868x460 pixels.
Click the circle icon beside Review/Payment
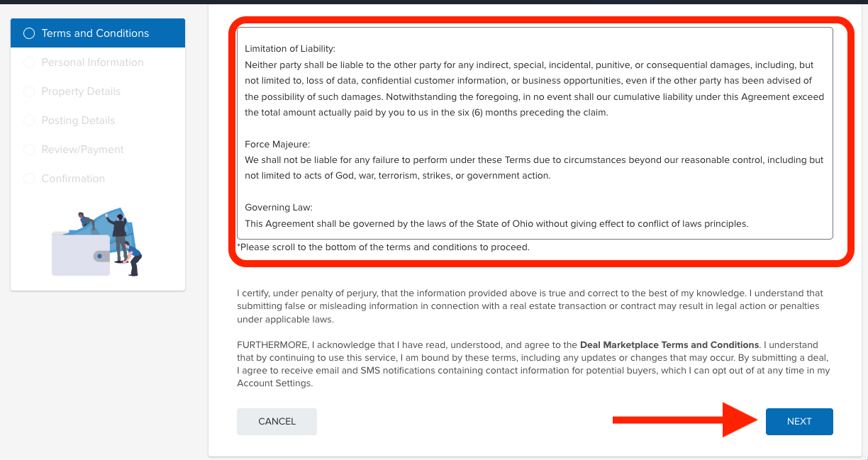pyautogui.click(x=29, y=150)
